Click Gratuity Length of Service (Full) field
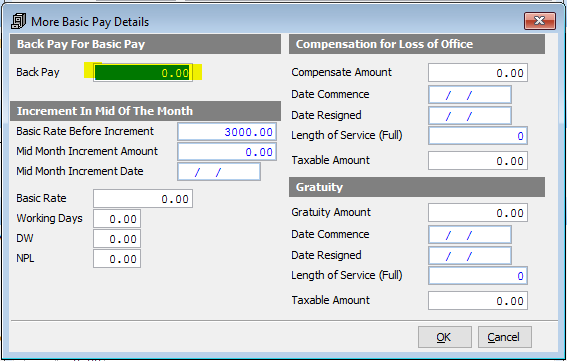The height and width of the screenshot is (361, 567). (478, 276)
